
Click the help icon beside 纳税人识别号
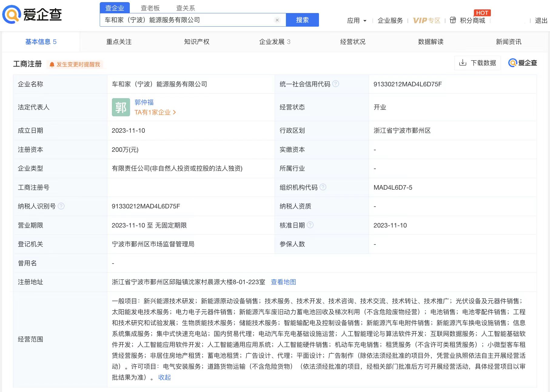point(61,206)
